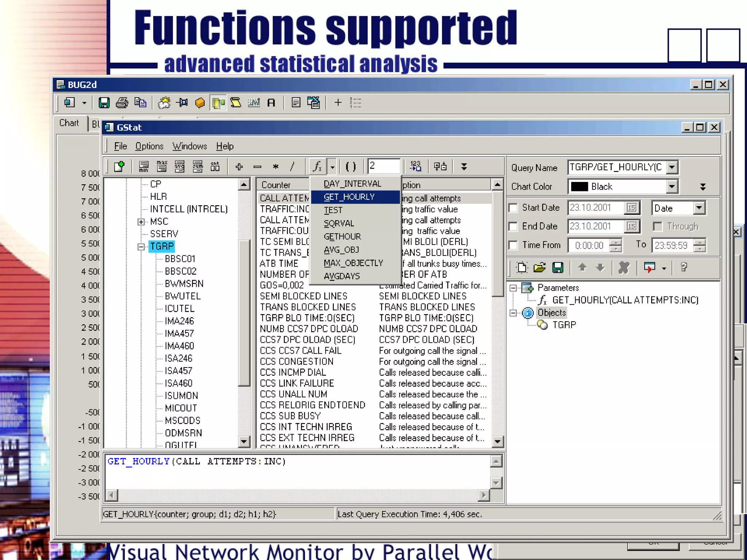Click the green save disk in query panel
747x560 pixels.
pos(558,268)
